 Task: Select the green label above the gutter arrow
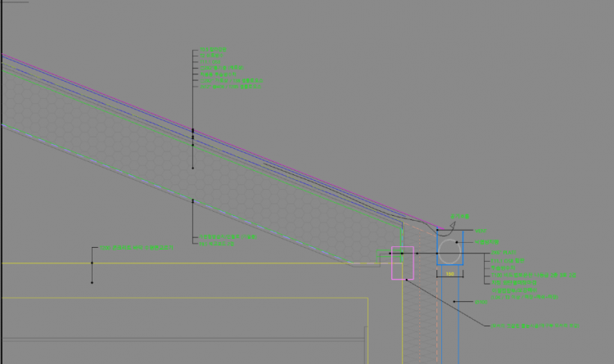click(x=462, y=216)
